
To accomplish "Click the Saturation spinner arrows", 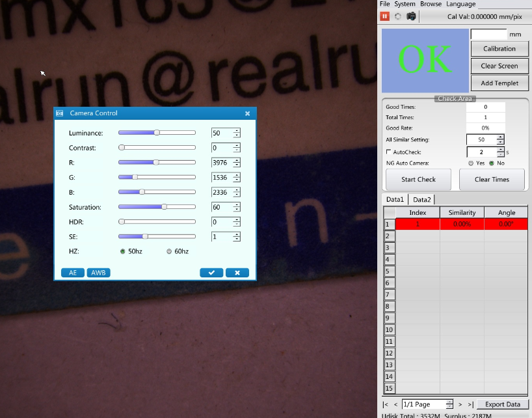I will (237, 207).
